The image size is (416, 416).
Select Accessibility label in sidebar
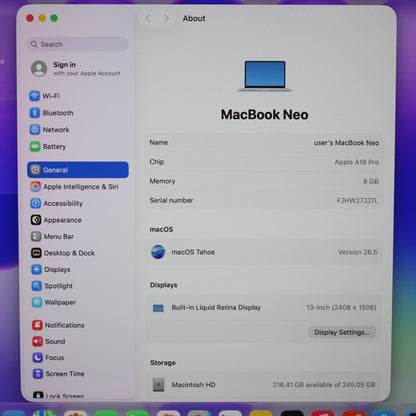tap(63, 203)
